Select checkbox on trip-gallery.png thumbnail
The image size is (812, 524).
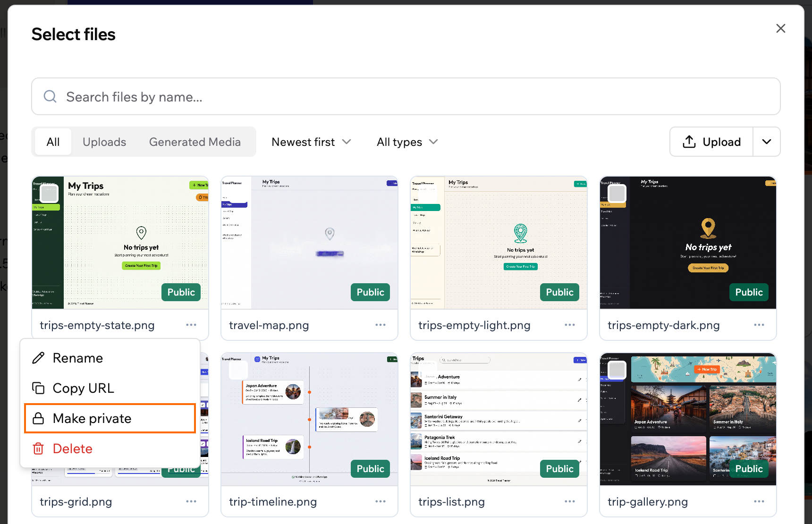coord(617,370)
